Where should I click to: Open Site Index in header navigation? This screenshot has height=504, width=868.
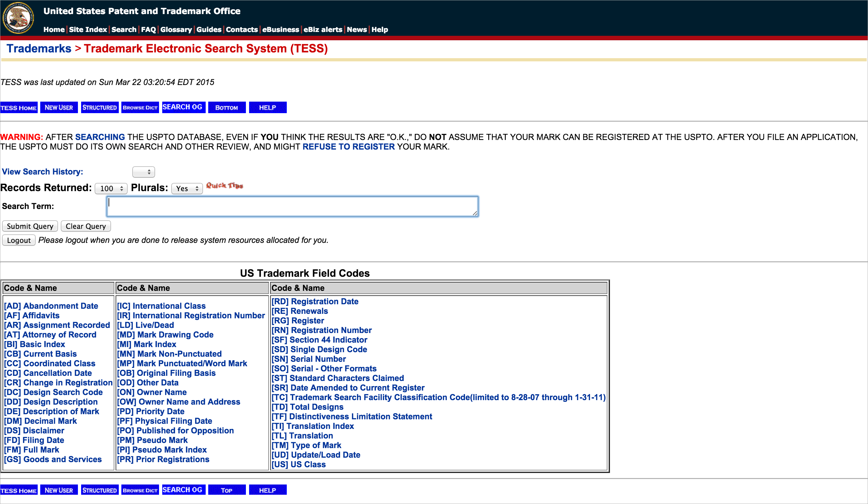88,30
